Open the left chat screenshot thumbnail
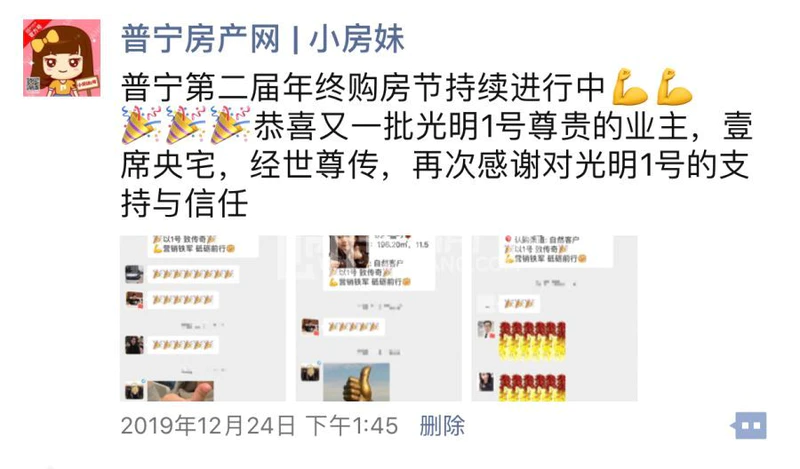The height and width of the screenshot is (469, 800). (x=203, y=318)
